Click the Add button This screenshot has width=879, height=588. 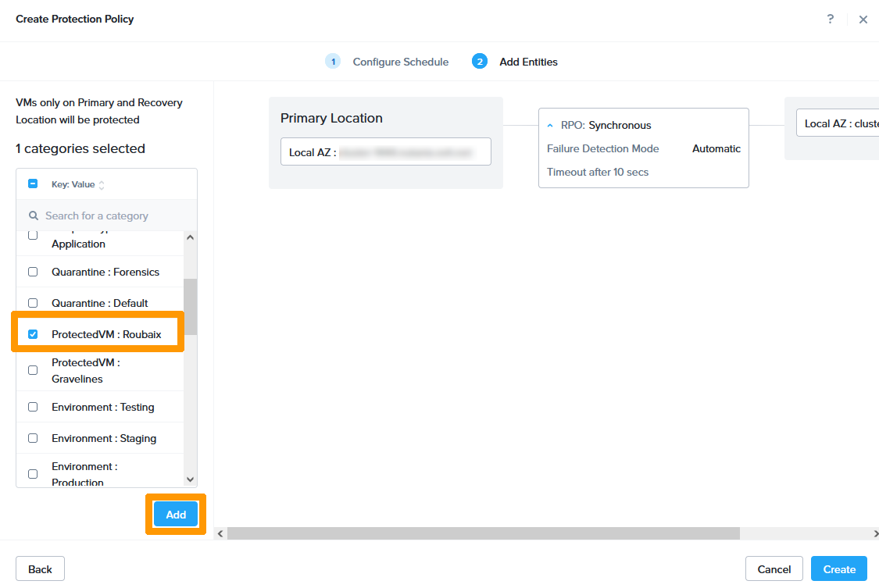176,515
